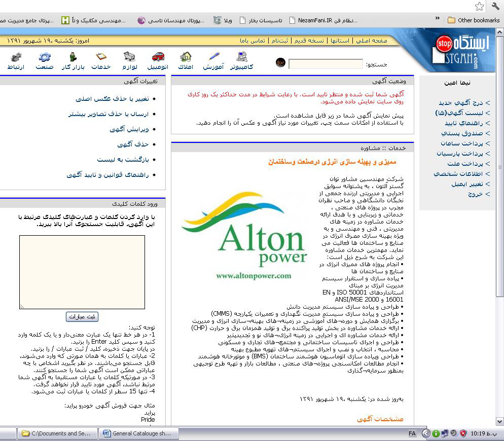Click the submit keywords button (ثبت عبارات)

(82, 316)
